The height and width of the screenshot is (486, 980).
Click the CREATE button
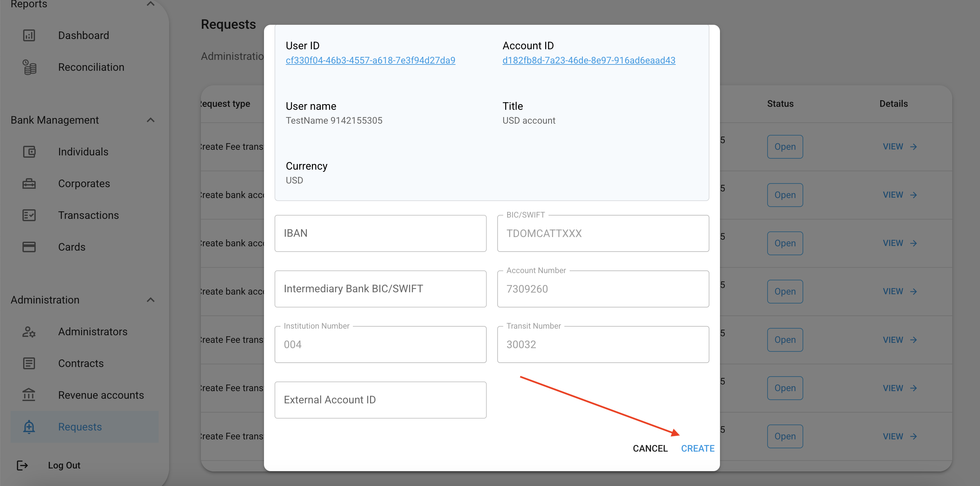coord(698,448)
